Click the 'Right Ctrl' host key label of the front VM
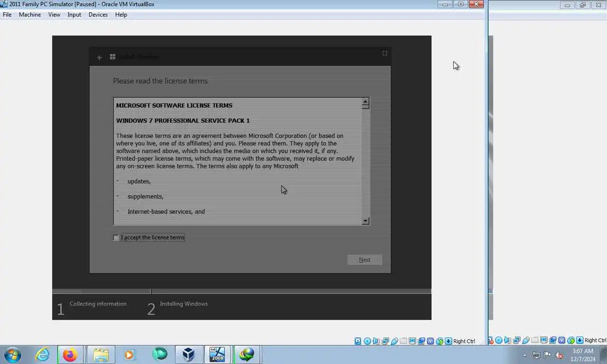Image resolution: width=607 pixels, height=364 pixels. tap(464, 341)
